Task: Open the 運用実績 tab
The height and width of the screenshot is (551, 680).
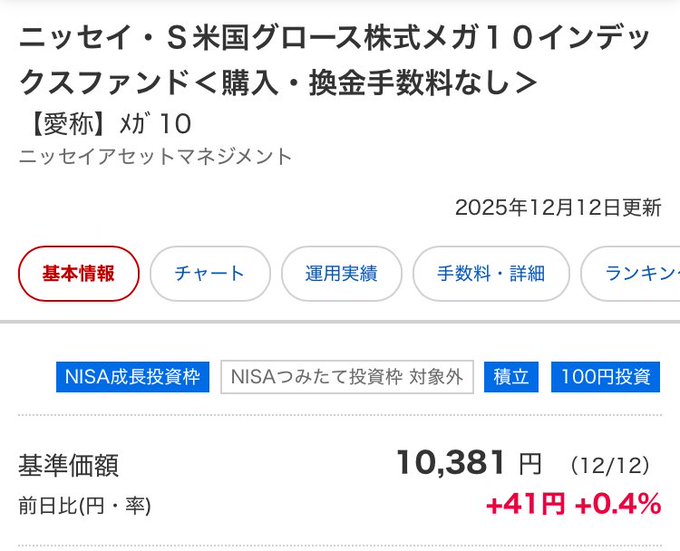Action: [x=341, y=274]
